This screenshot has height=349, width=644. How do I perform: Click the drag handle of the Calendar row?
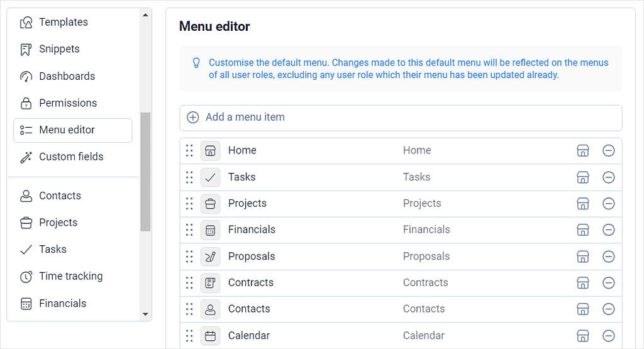189,336
